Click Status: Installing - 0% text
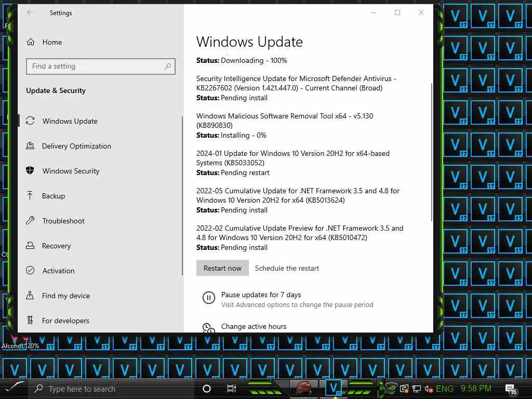Viewport: 532px width, 399px height. 231,136
